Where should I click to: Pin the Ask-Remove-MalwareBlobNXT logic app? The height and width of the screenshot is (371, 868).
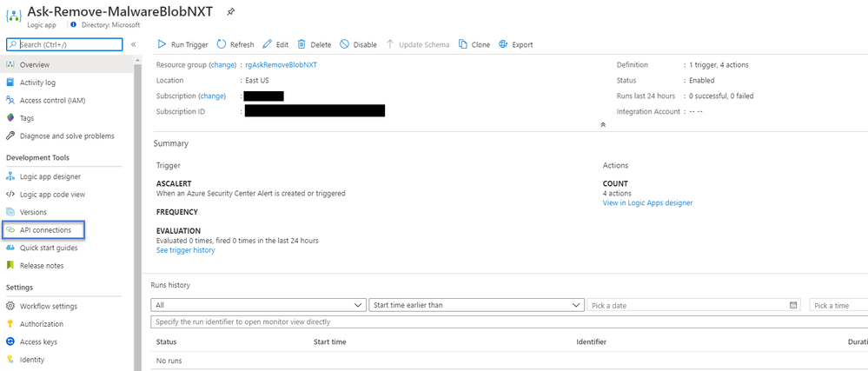point(231,12)
